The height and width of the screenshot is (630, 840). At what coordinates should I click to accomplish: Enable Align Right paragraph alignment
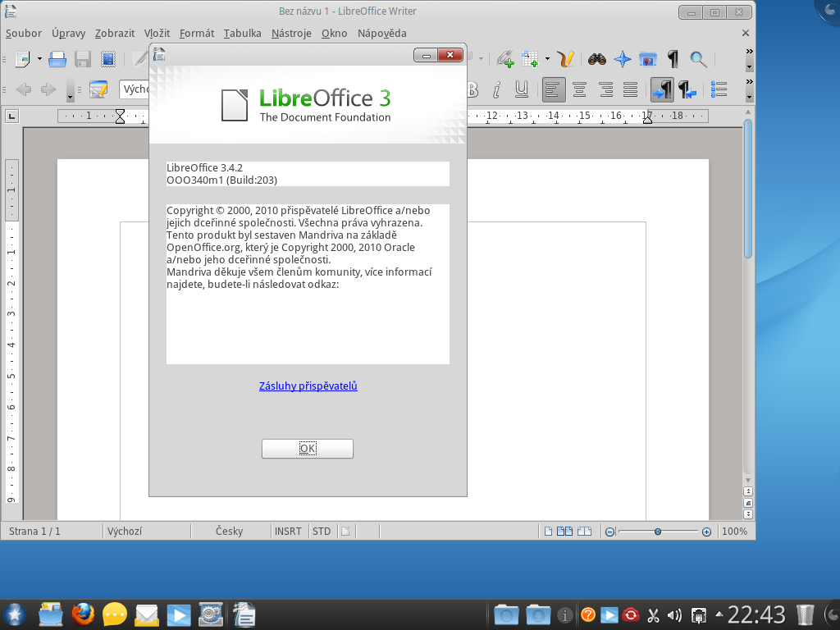[605, 89]
